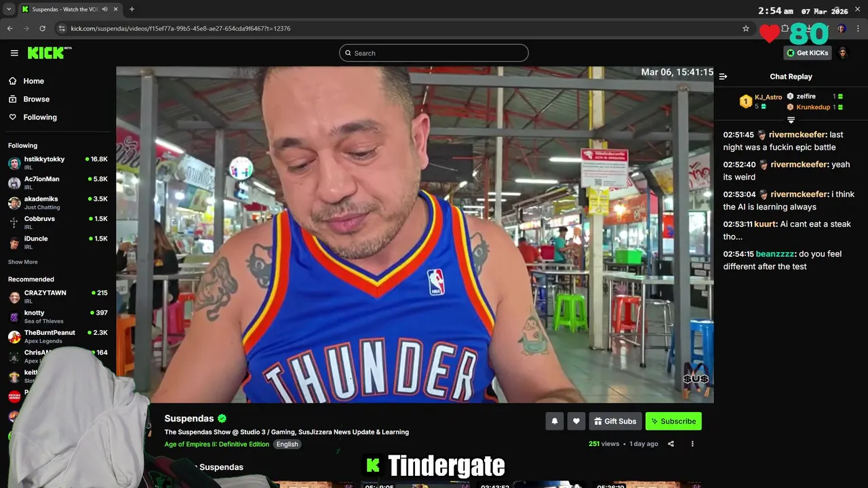Click the Suspendas channel name

[189, 418]
